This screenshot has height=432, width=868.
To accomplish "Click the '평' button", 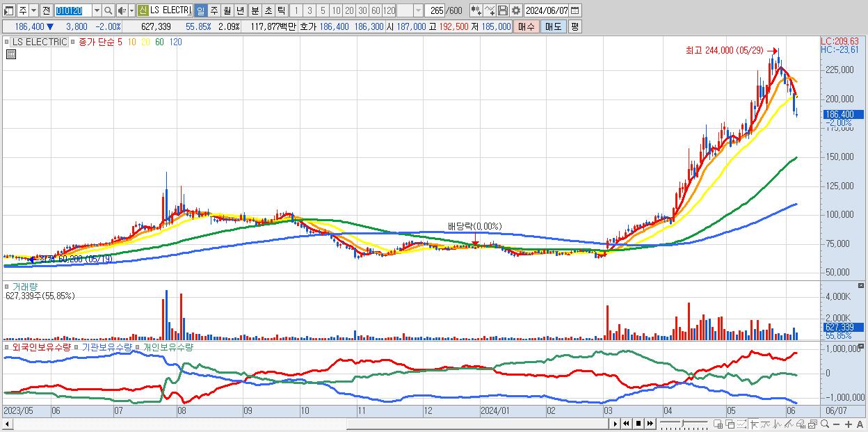I will point(574,26).
